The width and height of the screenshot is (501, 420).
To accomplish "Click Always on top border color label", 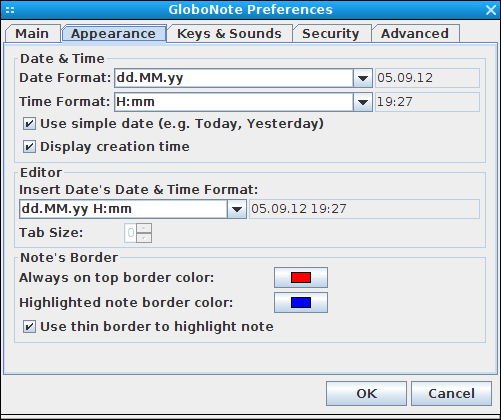I will coord(117,278).
